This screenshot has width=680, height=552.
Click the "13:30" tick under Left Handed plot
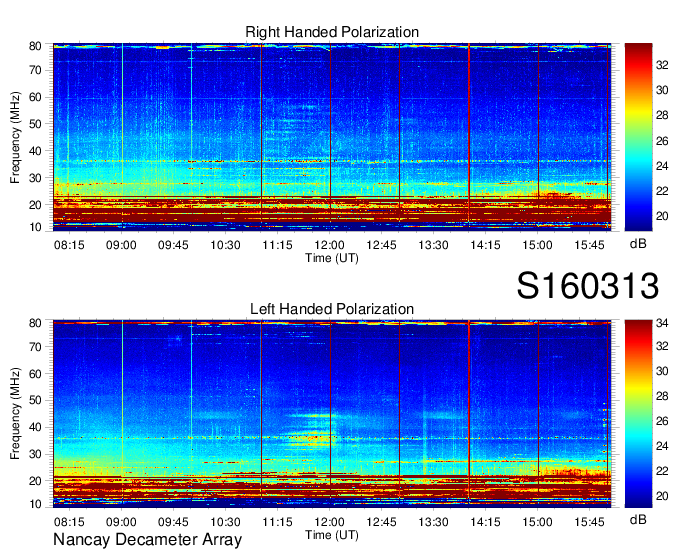pos(433,522)
